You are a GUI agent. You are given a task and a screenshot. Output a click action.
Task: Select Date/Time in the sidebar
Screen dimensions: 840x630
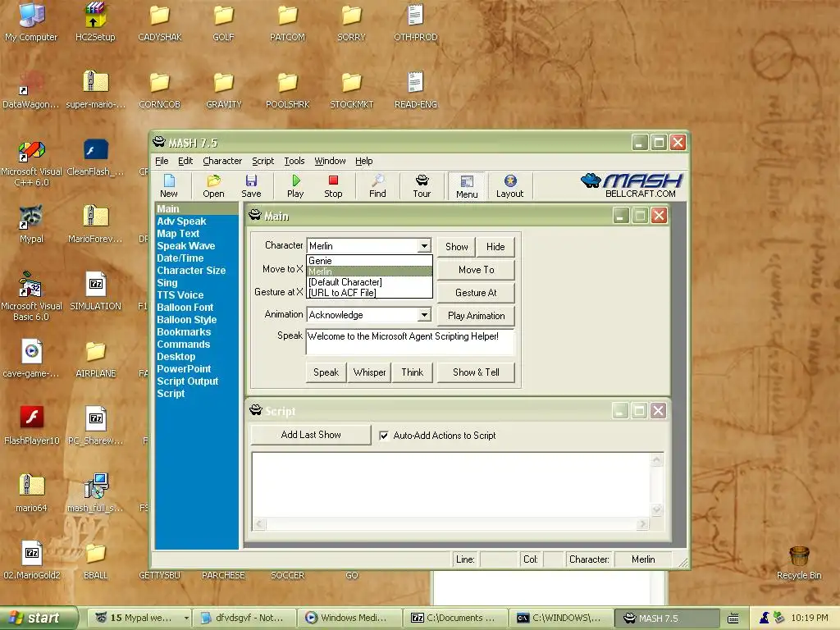point(180,258)
